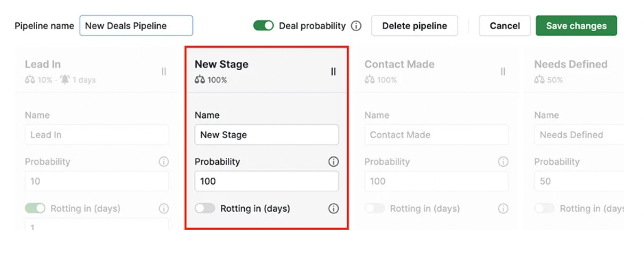Click the New Stage drag handle icon
Viewport: 644px width, 264px height.
333,72
